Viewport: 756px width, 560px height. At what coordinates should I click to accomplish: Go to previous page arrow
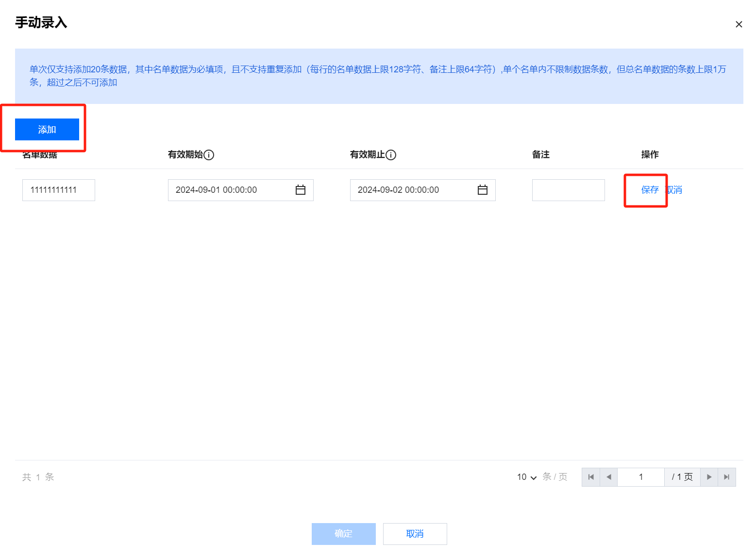tap(609, 477)
